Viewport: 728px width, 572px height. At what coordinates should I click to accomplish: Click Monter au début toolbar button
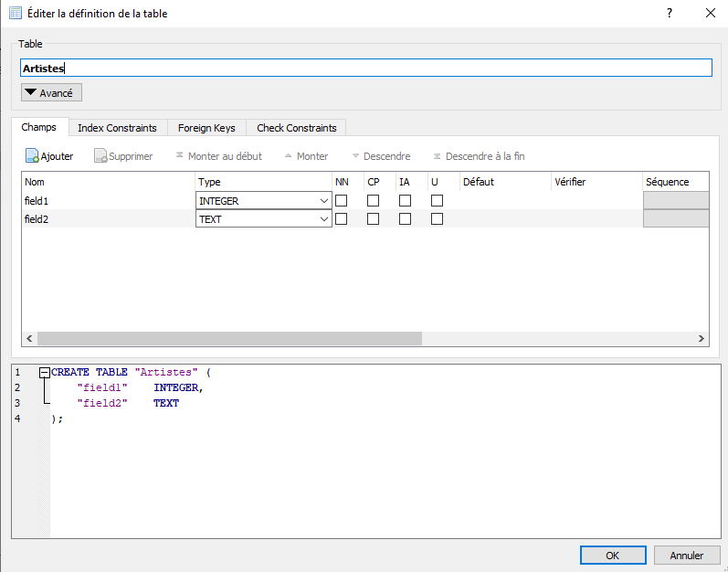218,156
